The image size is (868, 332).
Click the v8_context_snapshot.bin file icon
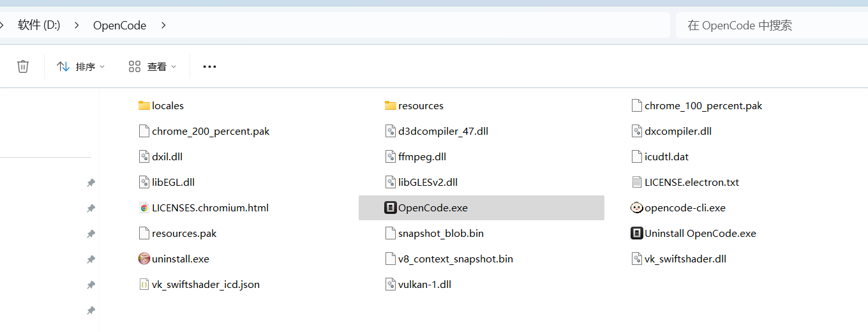point(391,259)
